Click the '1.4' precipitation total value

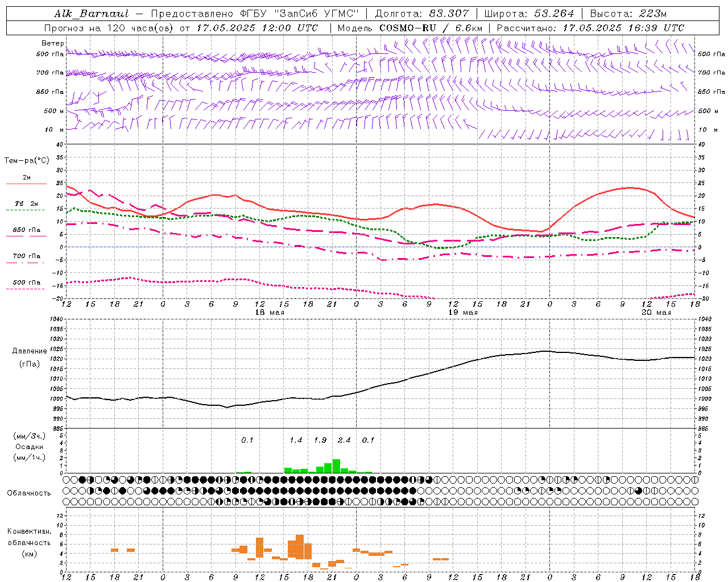coord(296,440)
